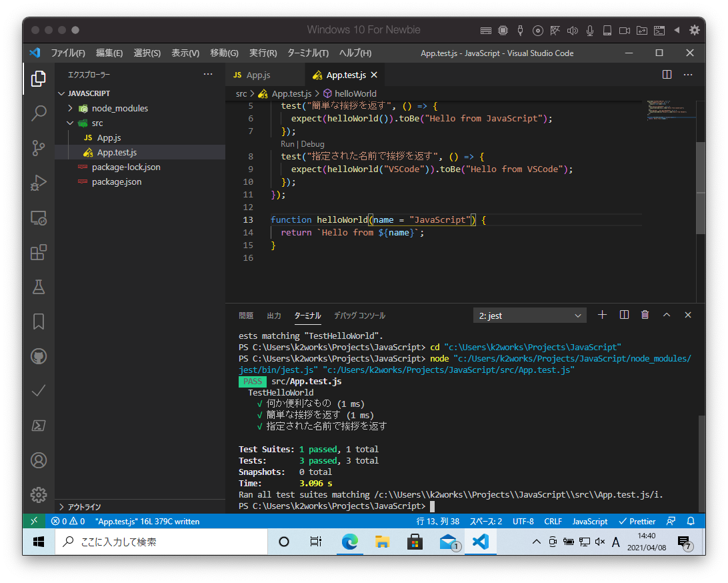The height and width of the screenshot is (583, 728).
Task: Click the split editor icon
Action: click(667, 75)
